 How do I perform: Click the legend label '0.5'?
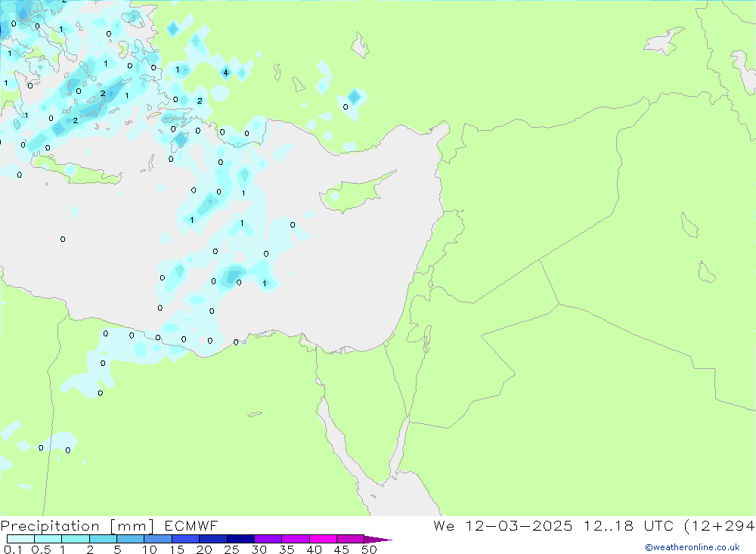41,549
